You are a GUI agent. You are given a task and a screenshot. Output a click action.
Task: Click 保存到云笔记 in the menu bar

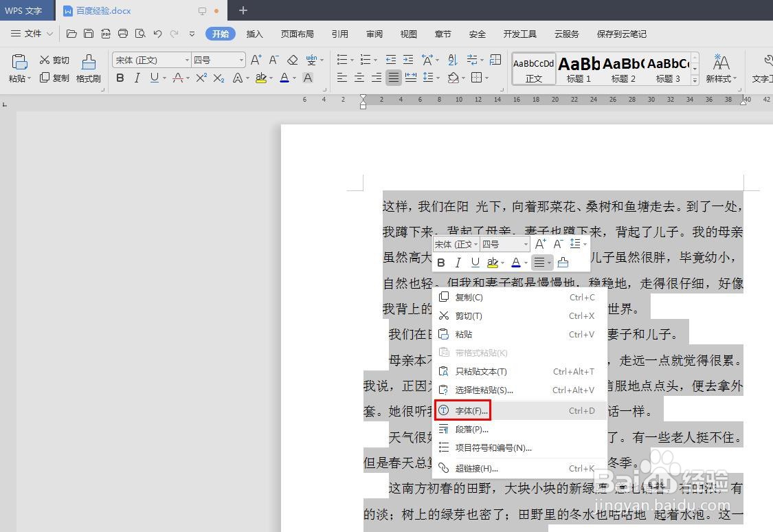click(620, 34)
